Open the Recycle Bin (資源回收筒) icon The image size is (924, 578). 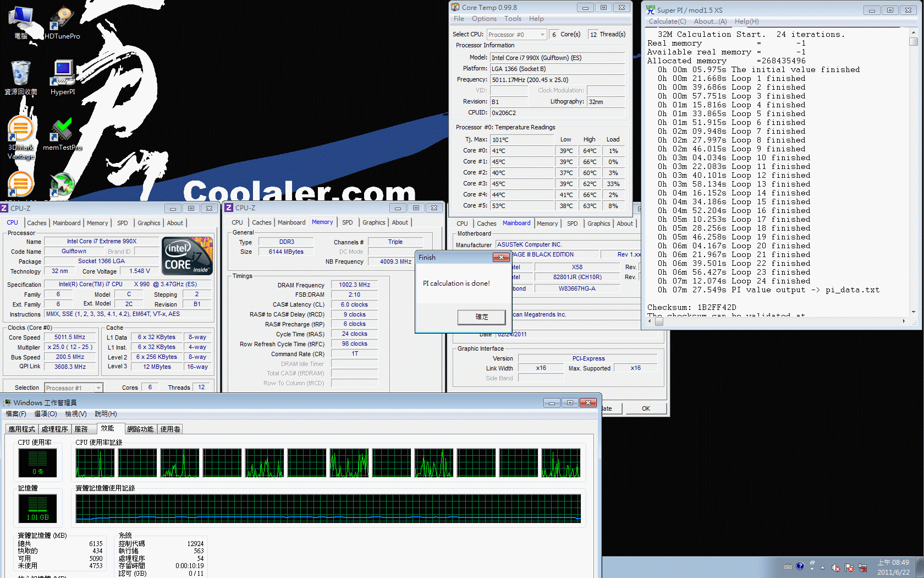21,78
